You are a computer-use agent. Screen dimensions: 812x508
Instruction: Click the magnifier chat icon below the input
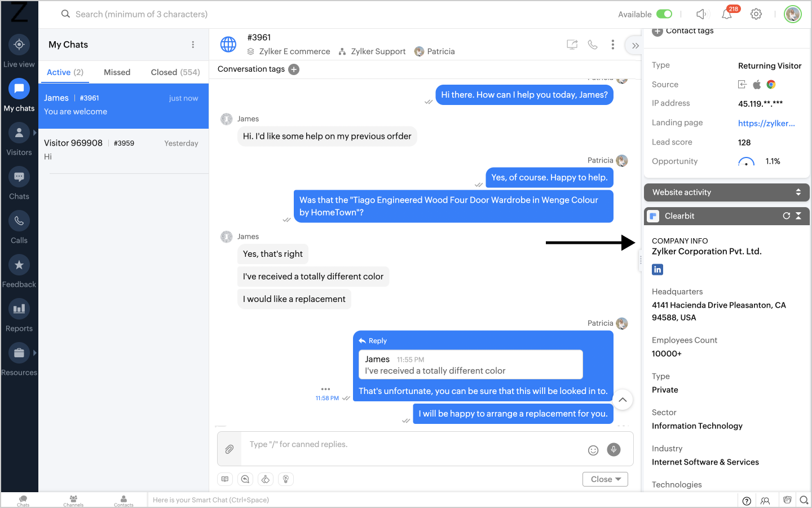tap(245, 479)
